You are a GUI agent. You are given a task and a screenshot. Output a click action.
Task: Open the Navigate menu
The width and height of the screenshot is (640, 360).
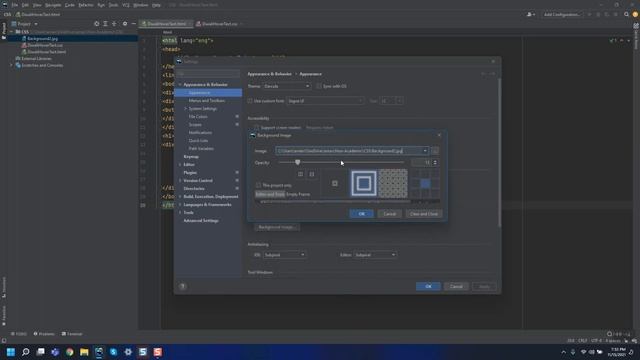(x=53, y=5)
